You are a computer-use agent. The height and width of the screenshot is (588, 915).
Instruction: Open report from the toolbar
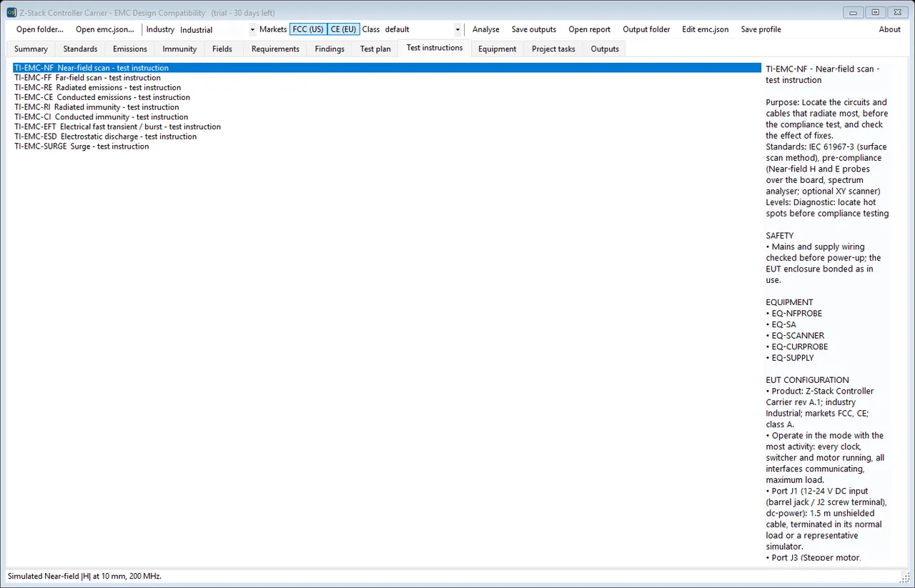pos(590,29)
